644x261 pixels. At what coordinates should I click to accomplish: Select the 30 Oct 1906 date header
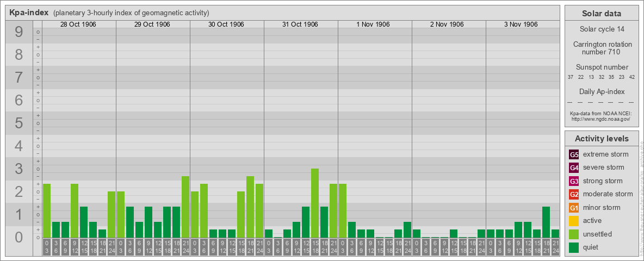226,24
